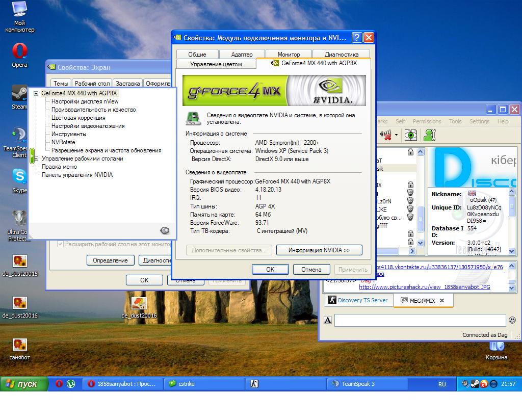Open the Монитор tab
The image size is (522, 420).
point(289,54)
